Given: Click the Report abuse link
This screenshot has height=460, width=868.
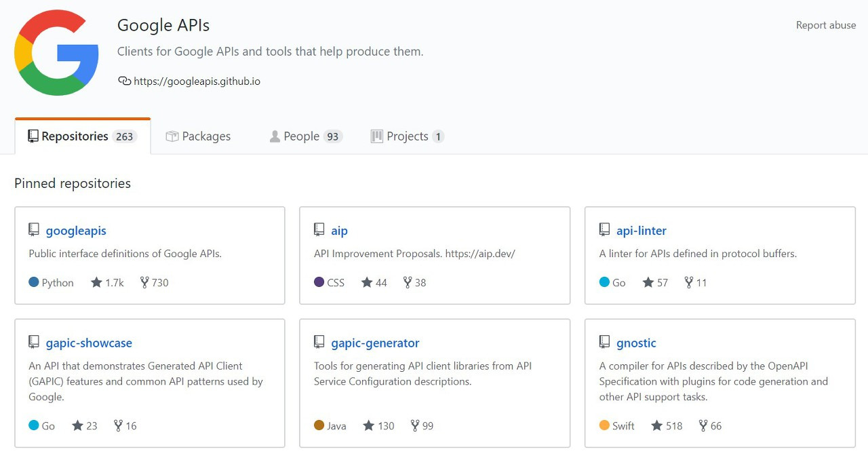Looking at the screenshot, I should point(826,25).
